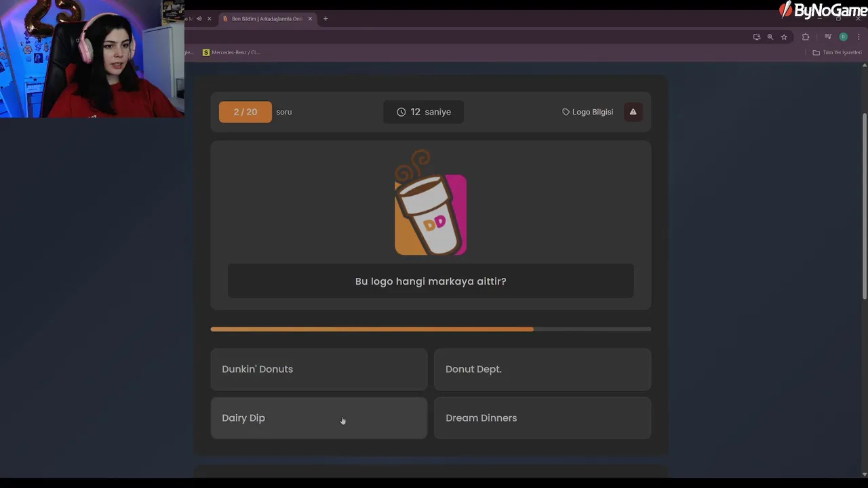Viewport: 868px width, 488px height.
Task: Click the 2 / 20 question counter
Action: tap(245, 112)
